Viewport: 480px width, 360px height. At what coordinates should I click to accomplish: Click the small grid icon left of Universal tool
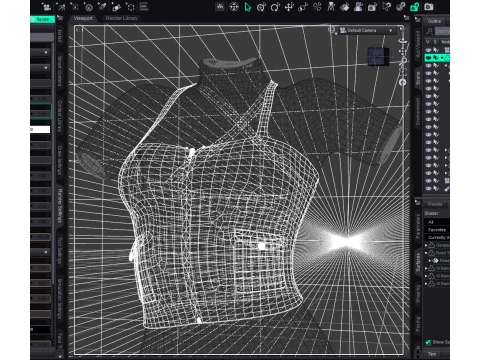tap(220, 7)
